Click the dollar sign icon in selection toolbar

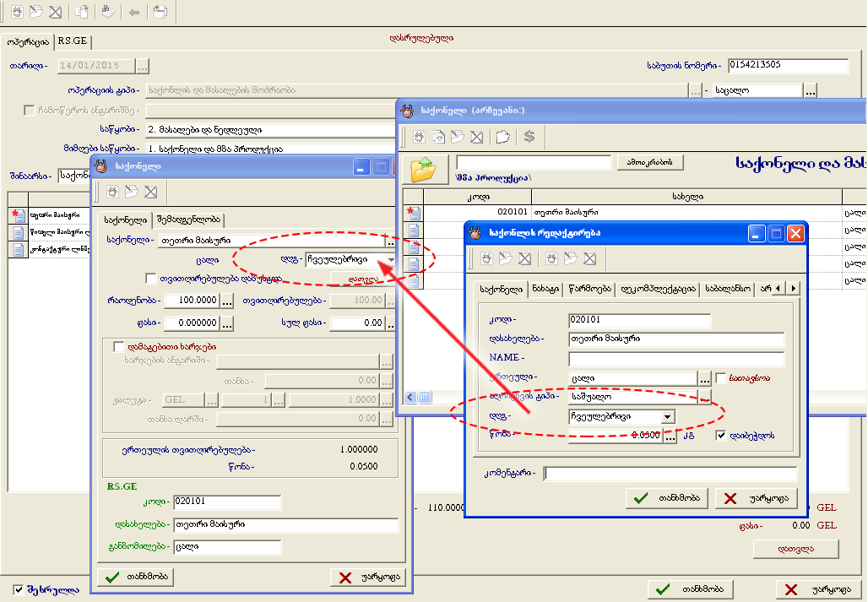[529, 137]
